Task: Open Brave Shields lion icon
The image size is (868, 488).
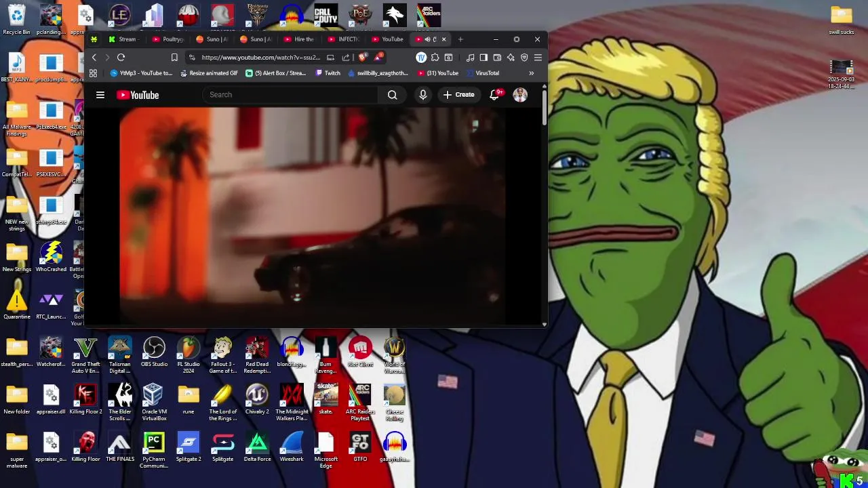Action: coord(363,58)
